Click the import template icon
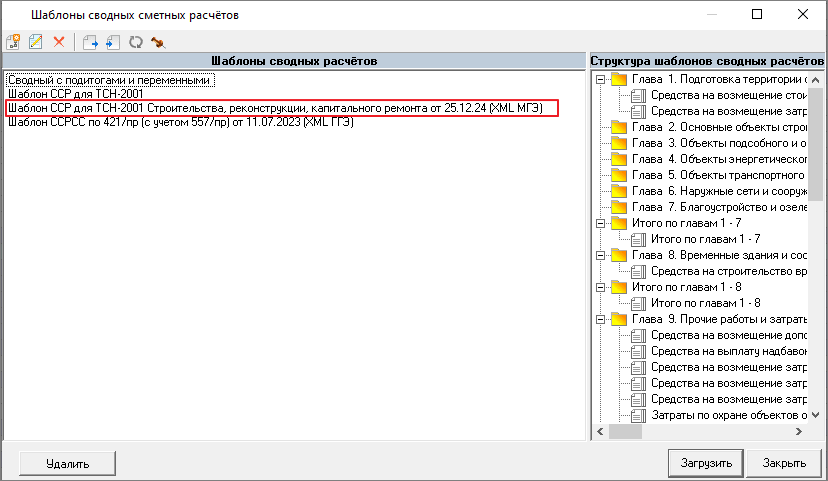 (x=112, y=43)
